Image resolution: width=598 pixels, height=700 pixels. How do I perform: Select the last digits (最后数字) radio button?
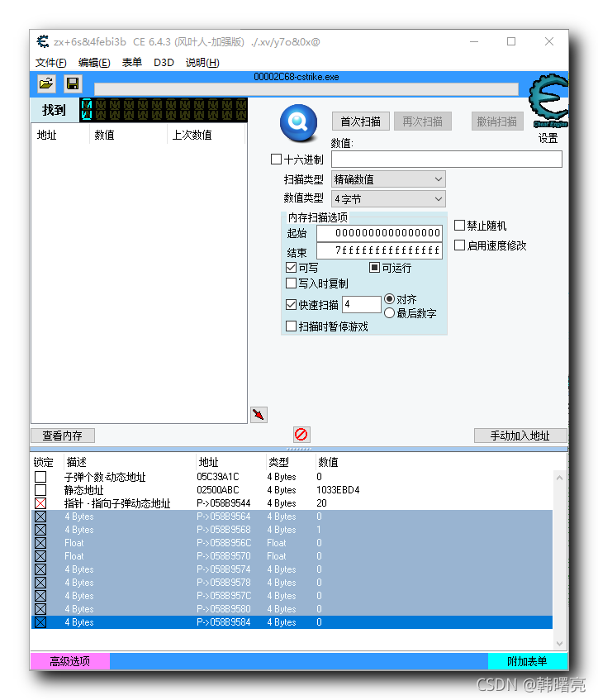coord(389,313)
